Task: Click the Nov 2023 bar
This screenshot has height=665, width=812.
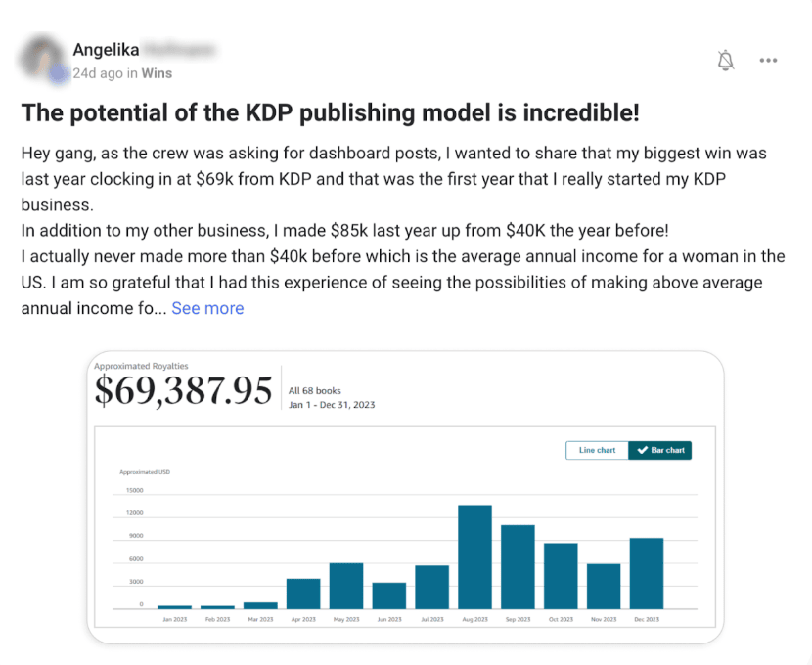Action: click(604, 586)
